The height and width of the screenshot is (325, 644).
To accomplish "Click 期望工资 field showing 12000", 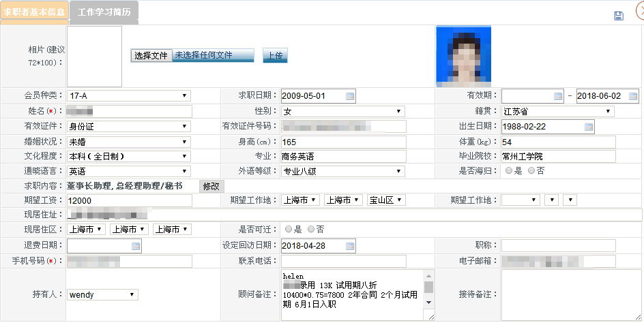I will 129,200.
